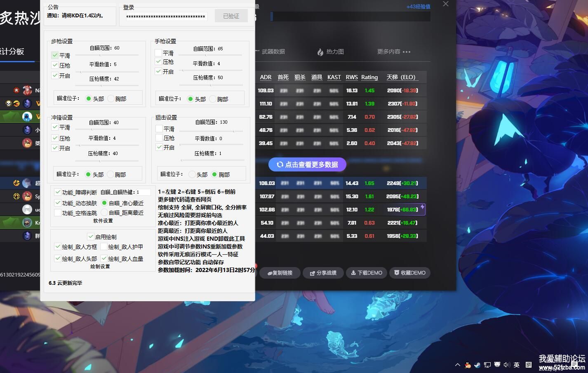Check 平滑 in the 手枪设置 group
Image resolution: width=588 pixels, height=373 pixels.
click(158, 53)
